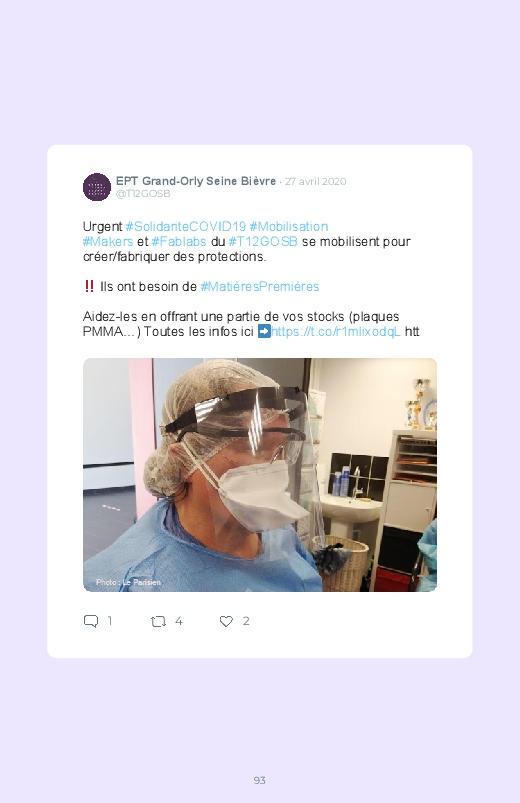Click the reply count number 1
Viewport: 520px width, 803px height.
coord(110,621)
